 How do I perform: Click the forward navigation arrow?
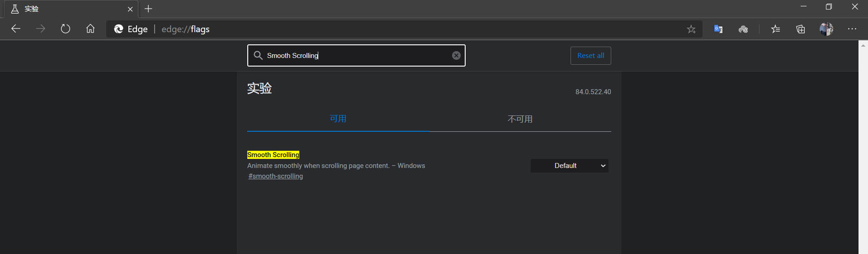(41, 29)
